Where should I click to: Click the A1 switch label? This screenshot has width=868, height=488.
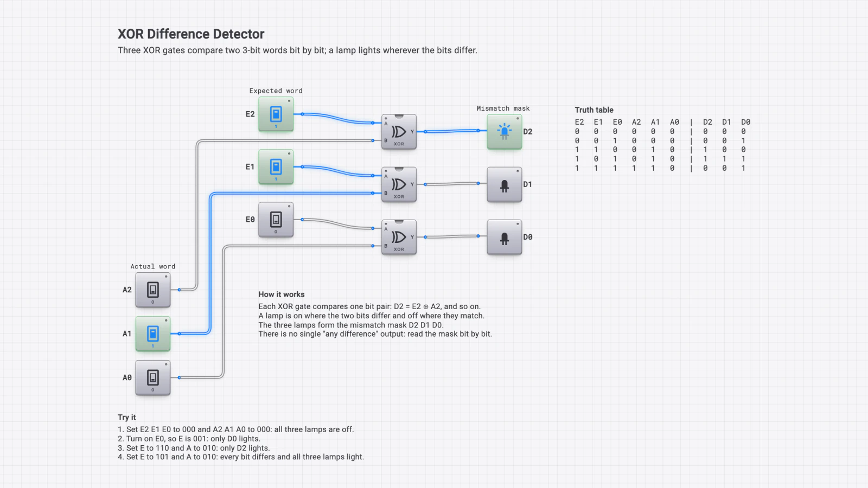(x=127, y=334)
